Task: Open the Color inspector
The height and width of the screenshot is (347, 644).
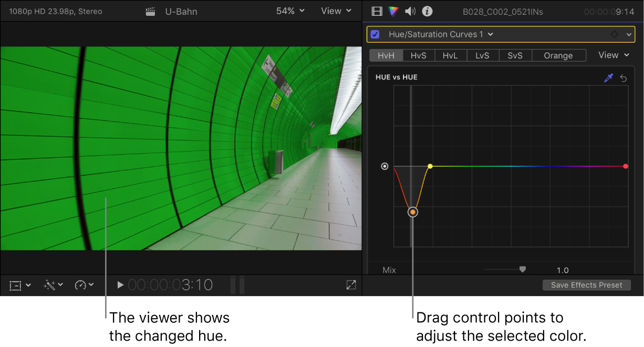Action: 392,11
